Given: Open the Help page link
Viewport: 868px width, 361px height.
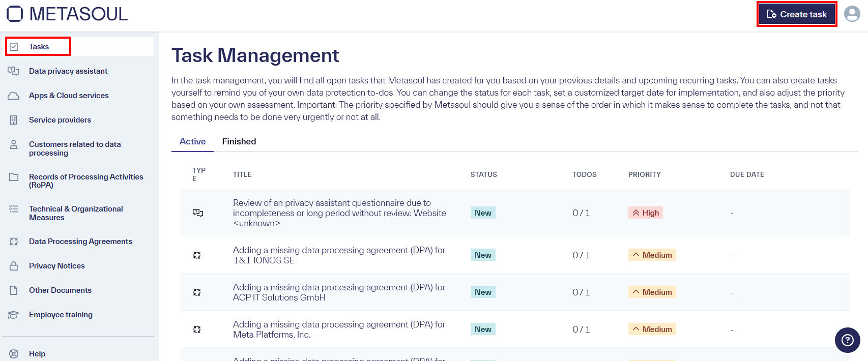Looking at the screenshot, I should pos(37,354).
